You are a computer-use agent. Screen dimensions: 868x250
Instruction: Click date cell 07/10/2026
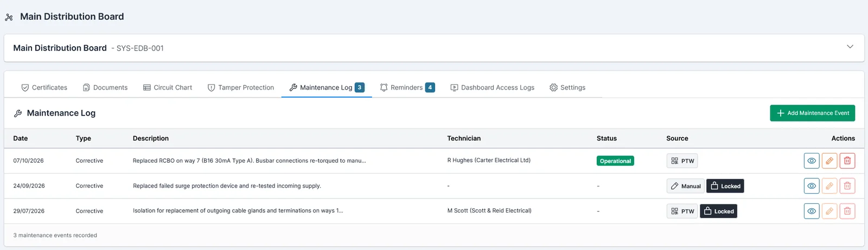click(29, 161)
